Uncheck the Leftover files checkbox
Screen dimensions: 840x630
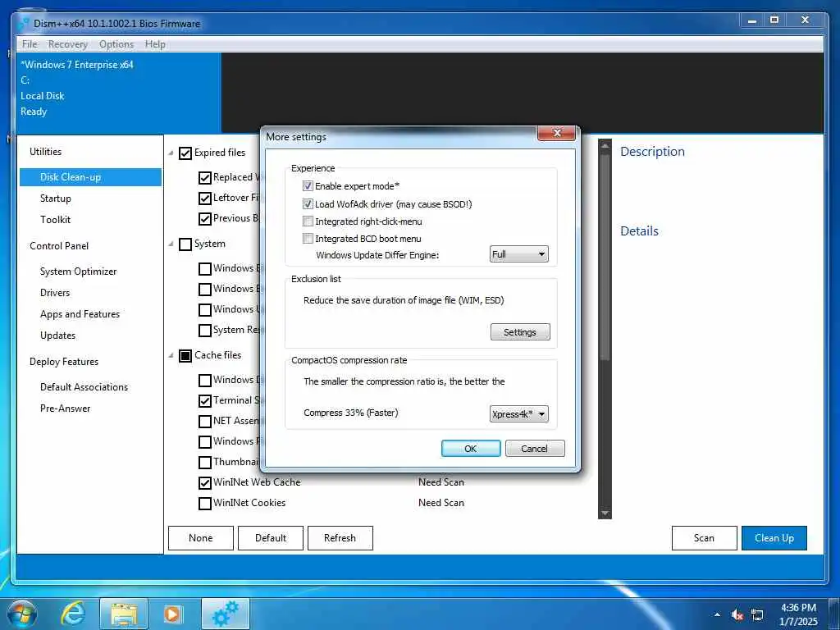click(204, 199)
